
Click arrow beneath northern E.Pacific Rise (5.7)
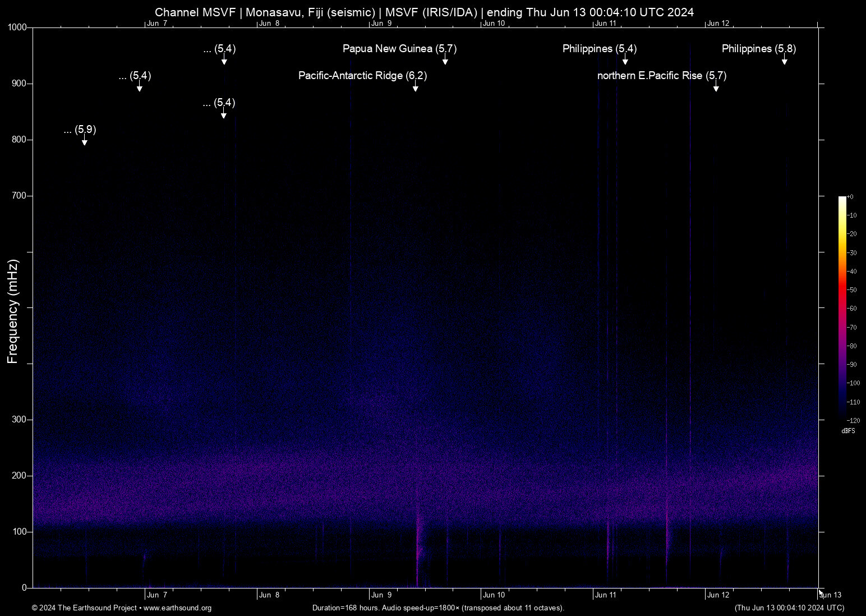[716, 87]
